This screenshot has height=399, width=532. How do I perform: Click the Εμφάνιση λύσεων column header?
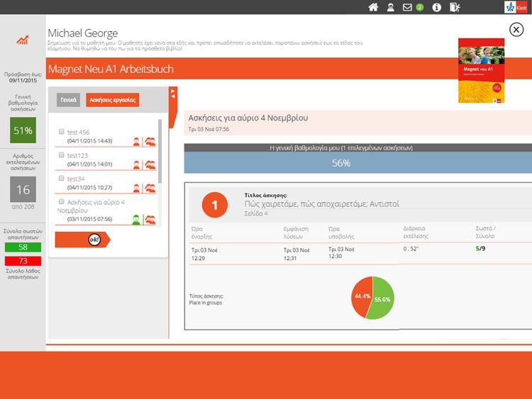[296, 232]
